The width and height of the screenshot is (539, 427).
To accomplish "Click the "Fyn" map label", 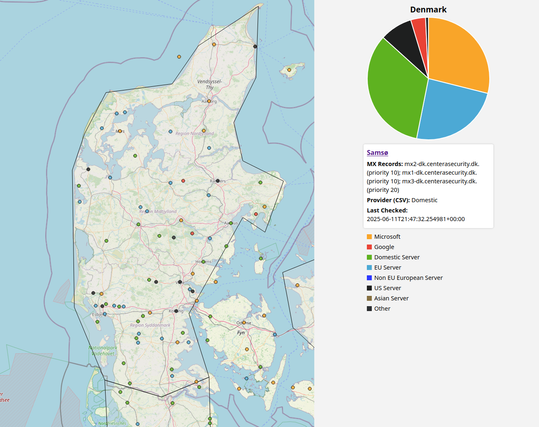I will (241, 333).
